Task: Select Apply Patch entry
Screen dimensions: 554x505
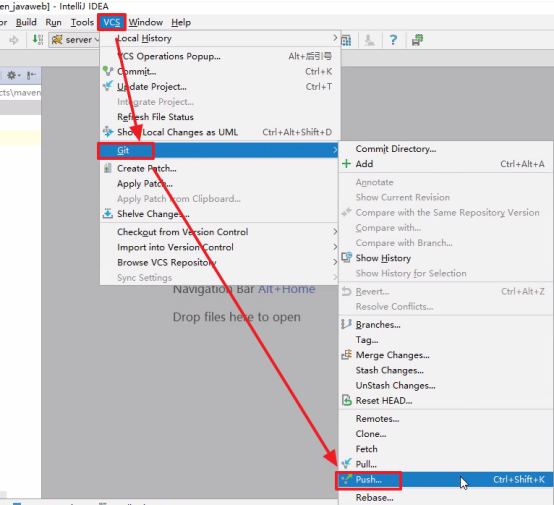Action: pyautogui.click(x=219, y=184)
